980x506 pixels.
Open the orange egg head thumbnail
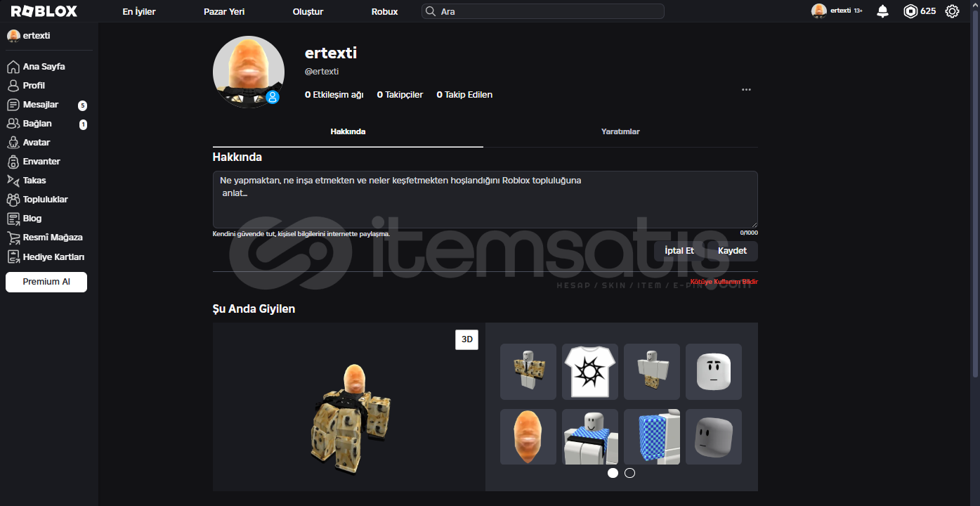point(528,437)
